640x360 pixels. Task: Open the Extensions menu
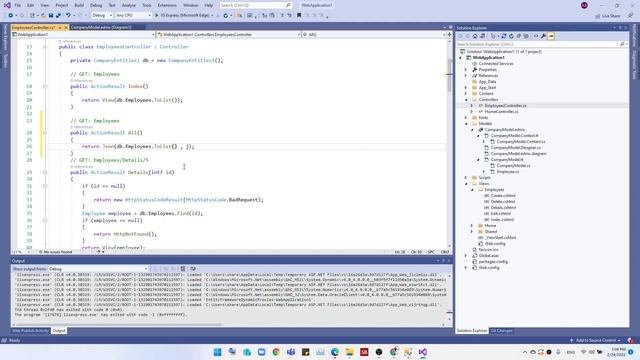coord(167,5)
